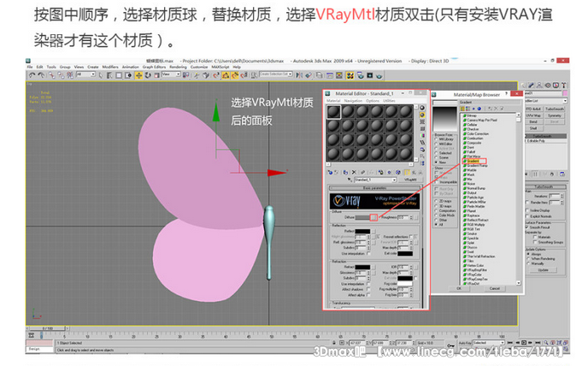This screenshot has width=588, height=366.
Task: Open the File menu
Action: (30, 67)
